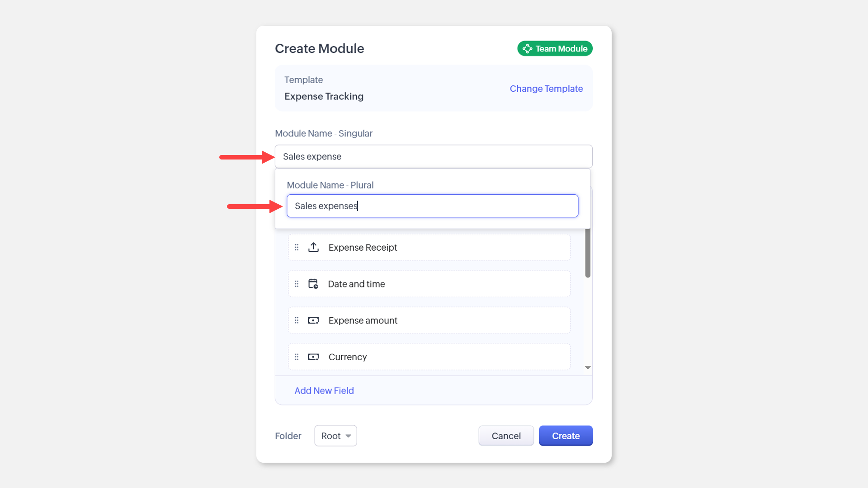
Task: Open the Root folder dropdown
Action: (x=335, y=436)
